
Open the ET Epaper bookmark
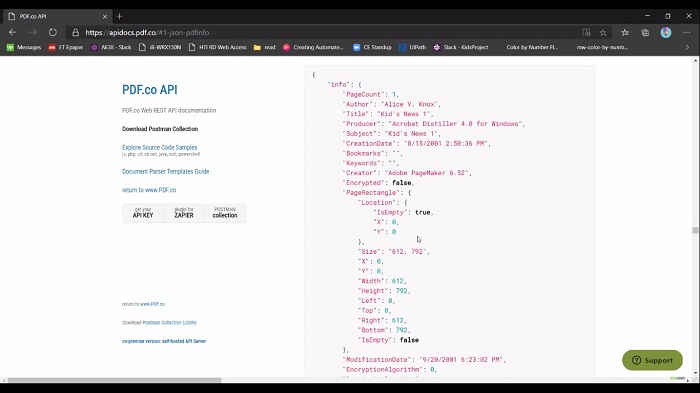[x=66, y=47]
